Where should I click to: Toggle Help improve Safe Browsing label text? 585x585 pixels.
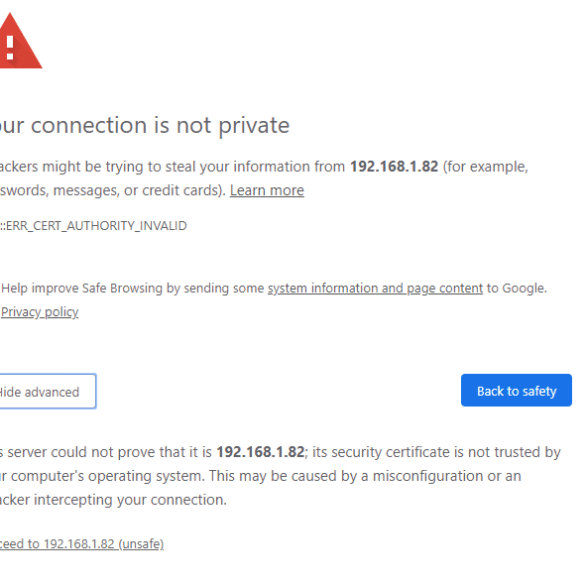click(x=133, y=288)
